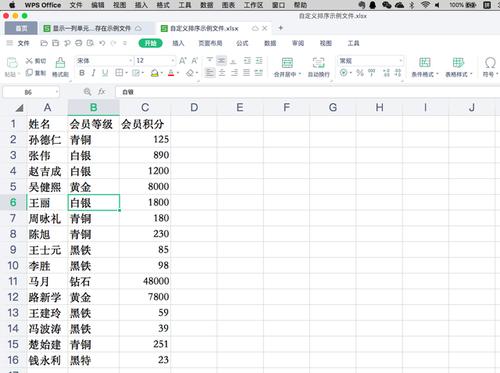This screenshot has width=500, height=373.
Task: Click the clear formatting eraser icon
Action: (190, 73)
